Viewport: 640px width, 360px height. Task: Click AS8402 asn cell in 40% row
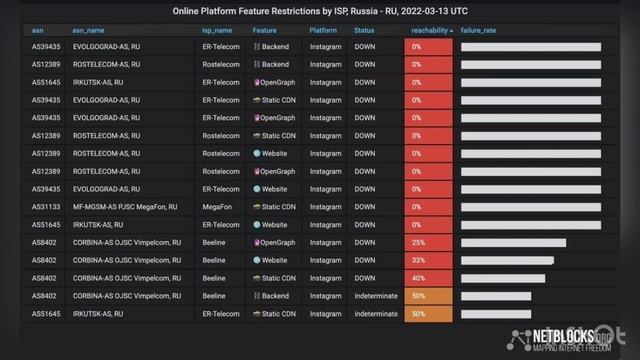(x=44, y=278)
